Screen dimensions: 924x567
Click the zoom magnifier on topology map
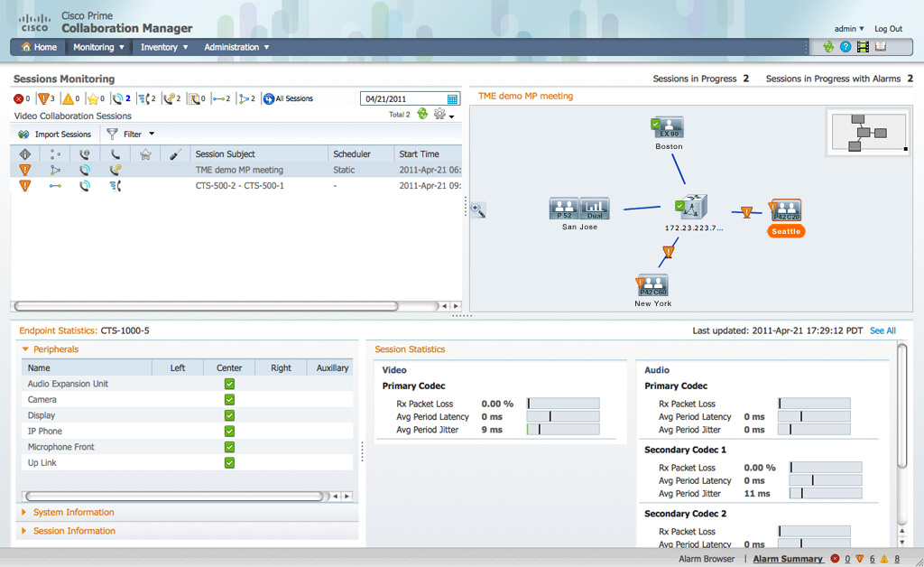[x=478, y=209]
